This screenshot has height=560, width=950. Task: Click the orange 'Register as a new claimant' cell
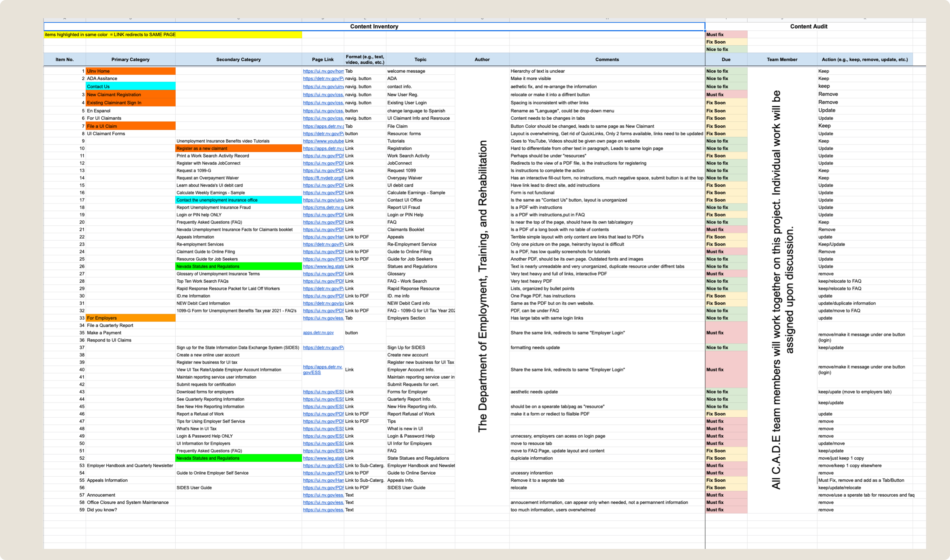[x=238, y=148]
